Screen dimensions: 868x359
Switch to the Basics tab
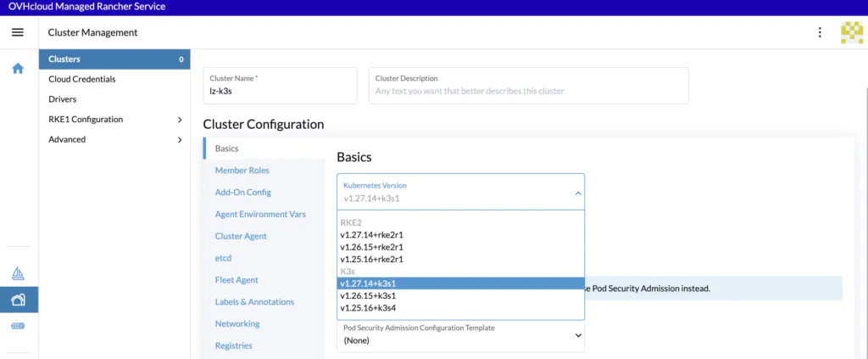pos(264,149)
